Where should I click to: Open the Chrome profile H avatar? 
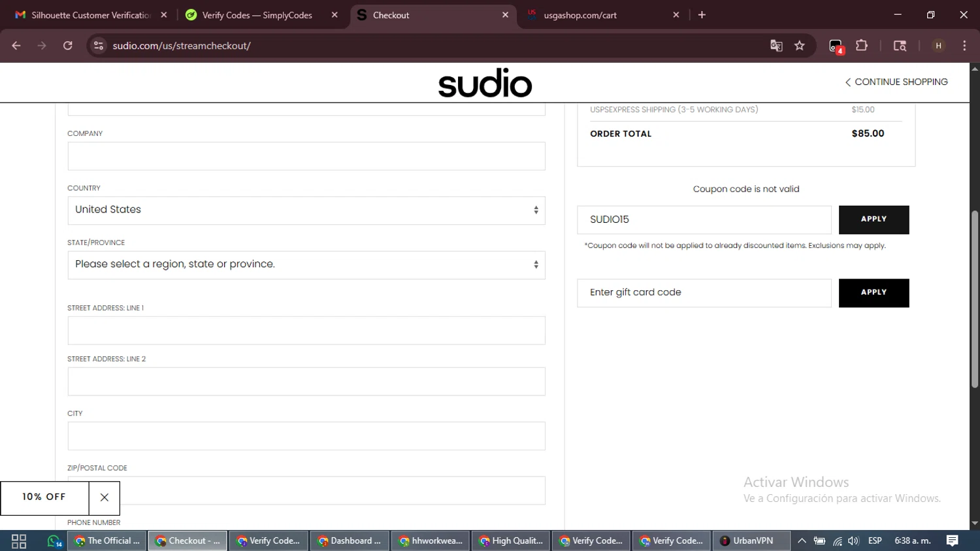(939, 46)
